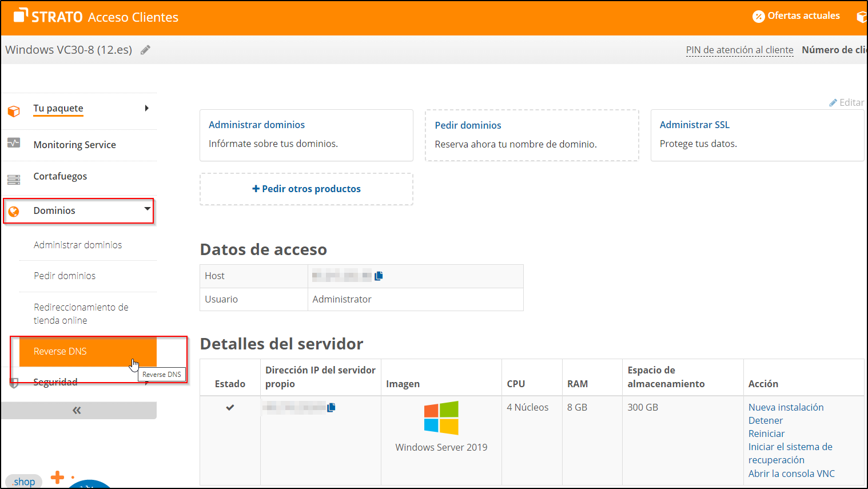This screenshot has width=868, height=489.
Task: Select the Monitoring Service sidebar icon
Action: tap(14, 144)
